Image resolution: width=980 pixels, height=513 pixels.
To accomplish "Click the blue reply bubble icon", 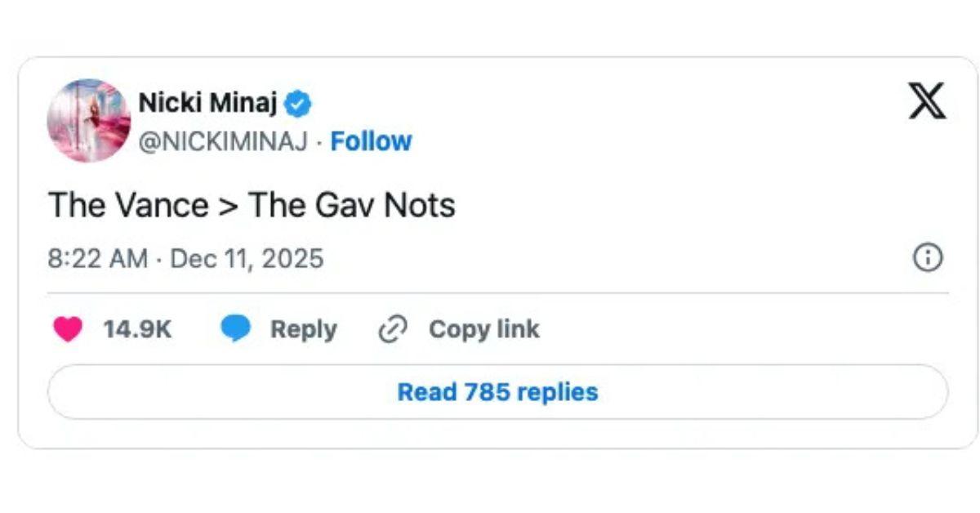I will coord(237,328).
